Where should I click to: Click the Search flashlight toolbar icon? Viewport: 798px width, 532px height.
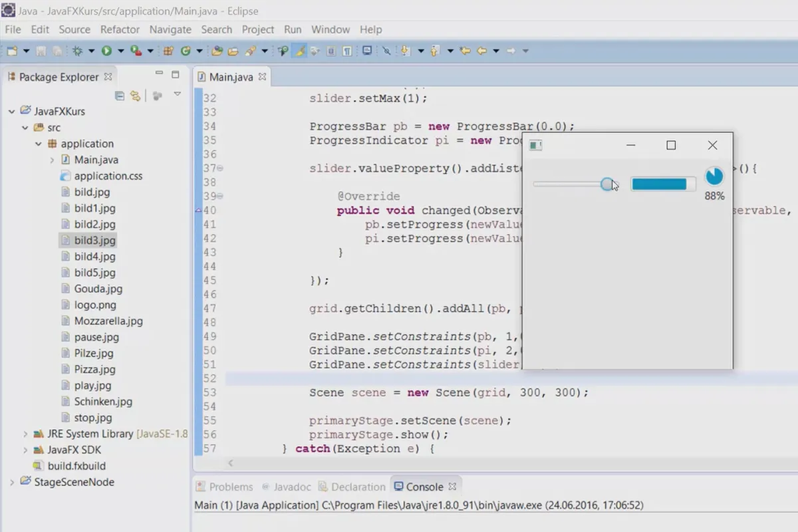click(x=251, y=51)
